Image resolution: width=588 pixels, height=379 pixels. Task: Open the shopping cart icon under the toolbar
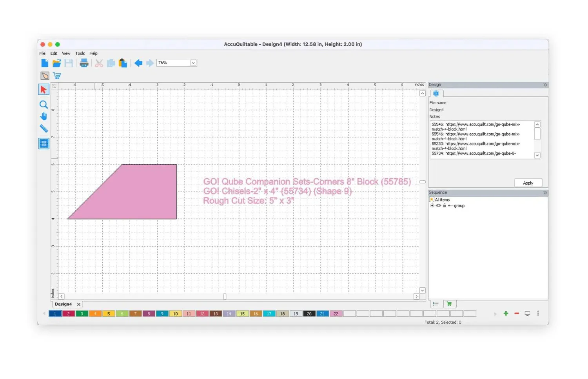(x=57, y=76)
